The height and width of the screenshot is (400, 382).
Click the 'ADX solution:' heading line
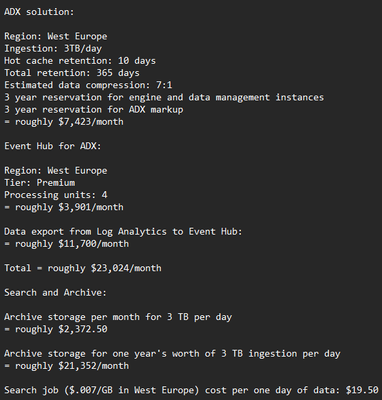point(39,12)
